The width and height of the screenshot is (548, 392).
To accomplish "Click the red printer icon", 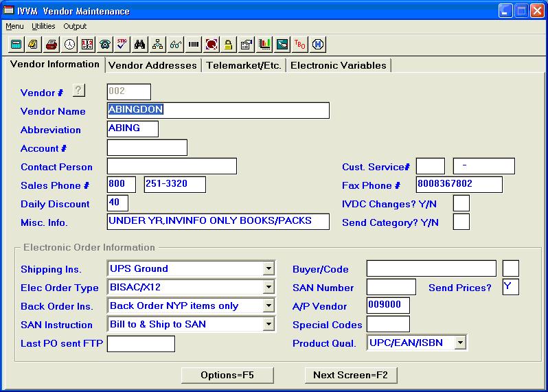I will pos(52,45).
